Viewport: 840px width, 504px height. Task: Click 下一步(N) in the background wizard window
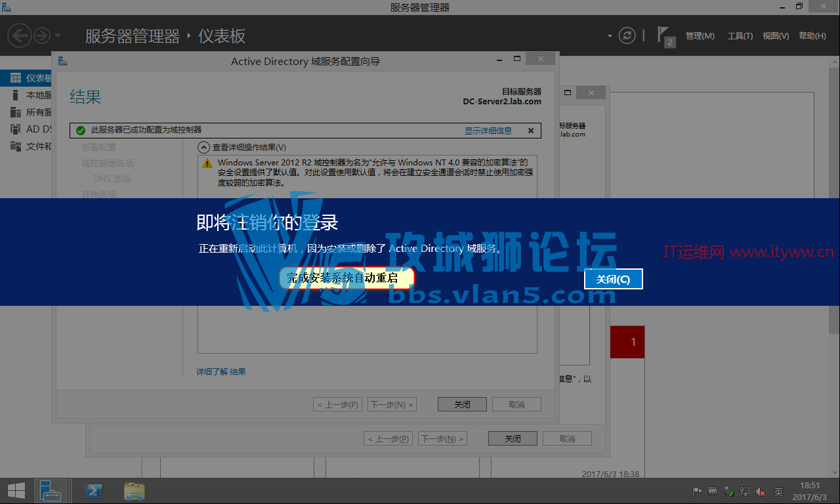click(442, 438)
